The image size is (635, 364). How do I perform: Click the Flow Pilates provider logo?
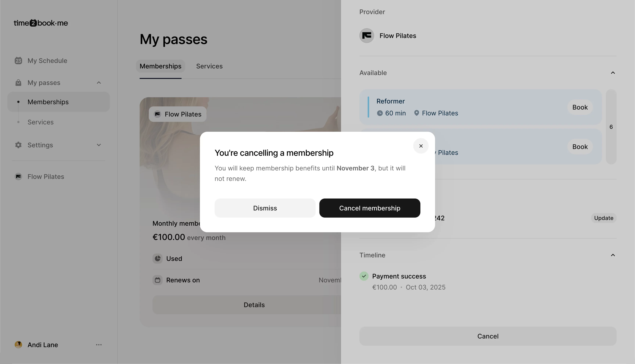pos(366,35)
